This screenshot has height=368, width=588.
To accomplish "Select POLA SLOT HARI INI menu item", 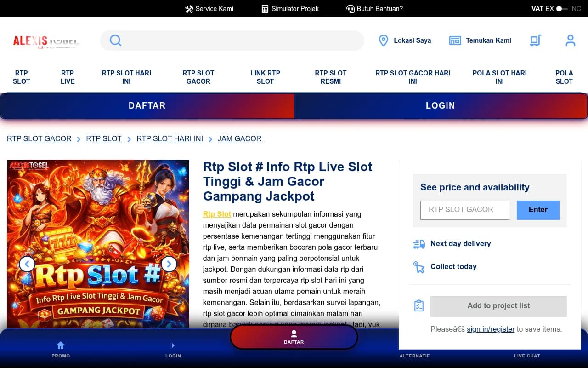I will click(x=500, y=77).
